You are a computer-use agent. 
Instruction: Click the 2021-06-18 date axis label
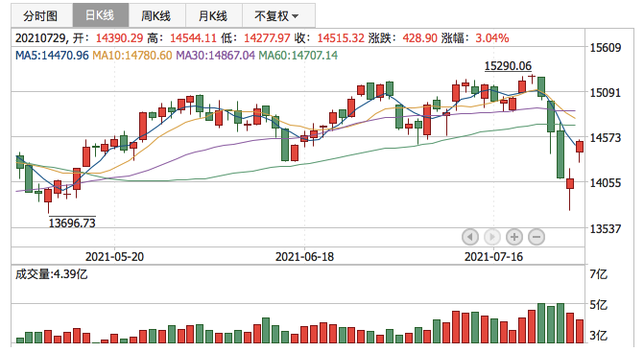pos(304,257)
